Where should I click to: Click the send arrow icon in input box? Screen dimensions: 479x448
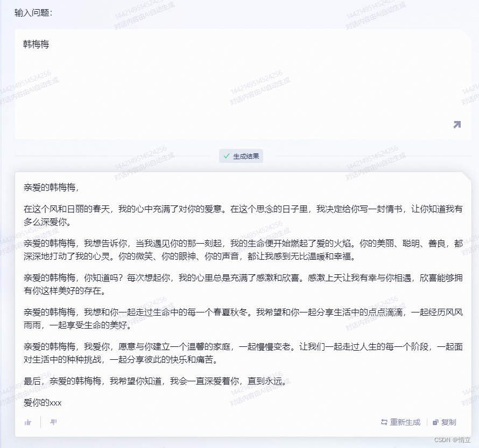coord(457,125)
